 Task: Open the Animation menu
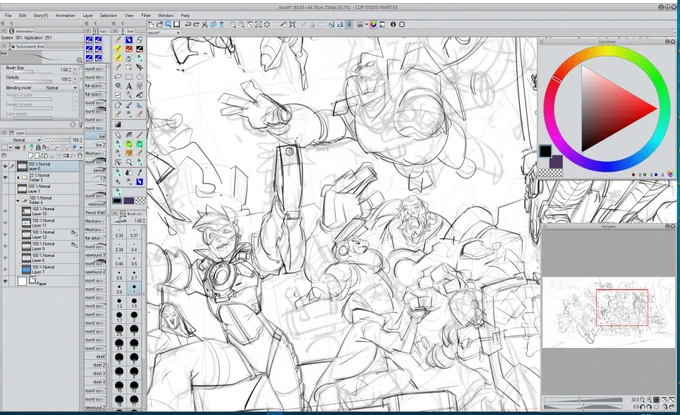(x=65, y=15)
